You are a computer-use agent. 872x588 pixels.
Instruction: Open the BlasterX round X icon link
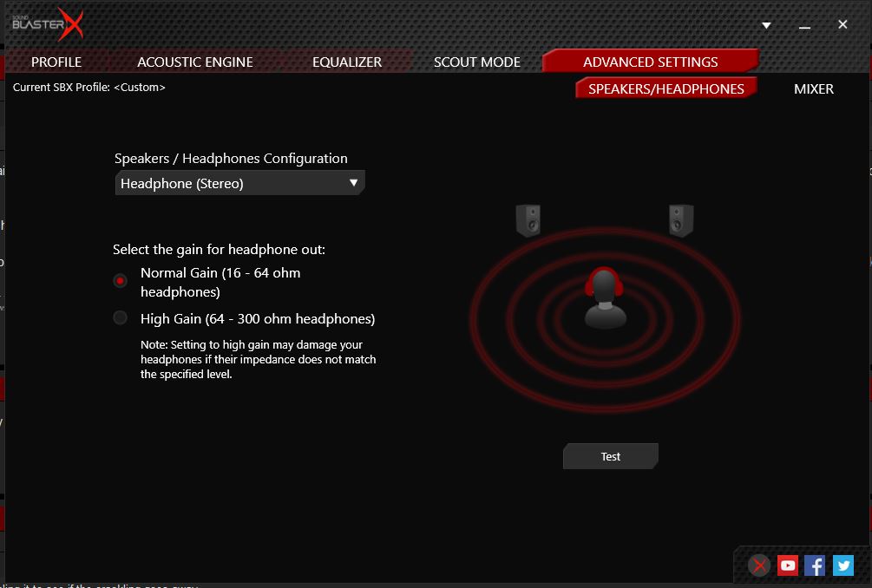(x=760, y=565)
